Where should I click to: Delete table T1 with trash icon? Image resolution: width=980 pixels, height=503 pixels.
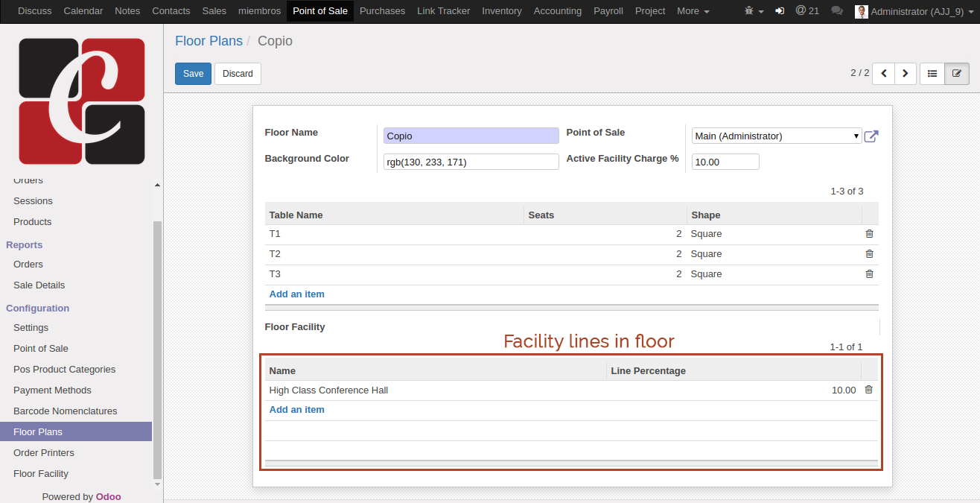869,234
